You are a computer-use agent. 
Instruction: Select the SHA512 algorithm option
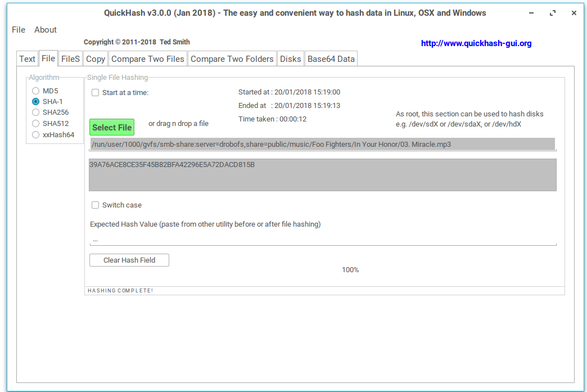click(x=36, y=124)
